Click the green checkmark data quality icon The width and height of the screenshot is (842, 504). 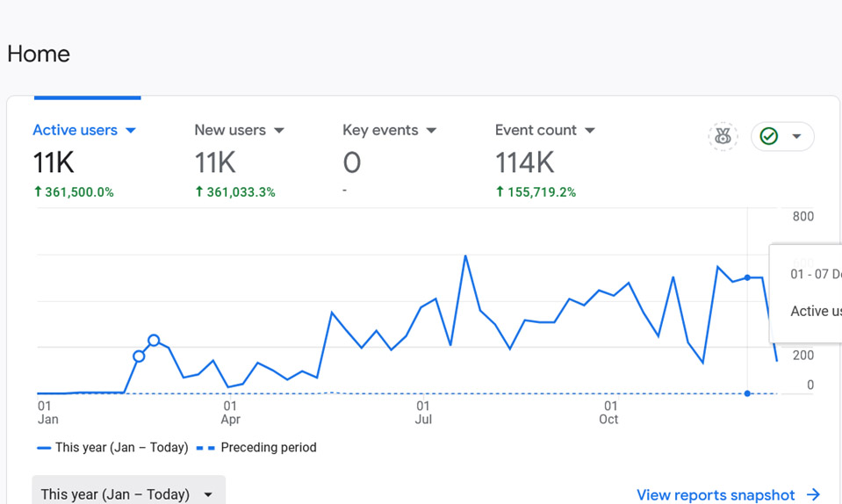768,136
